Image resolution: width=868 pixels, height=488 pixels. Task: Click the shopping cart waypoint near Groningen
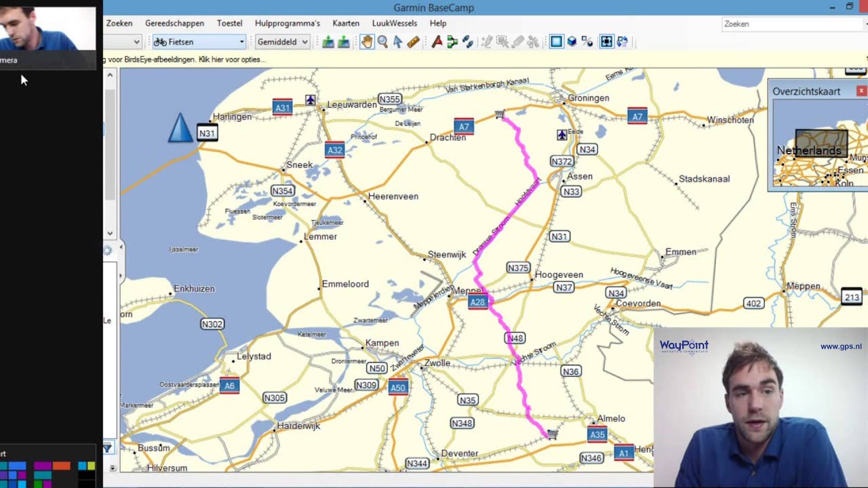click(500, 115)
